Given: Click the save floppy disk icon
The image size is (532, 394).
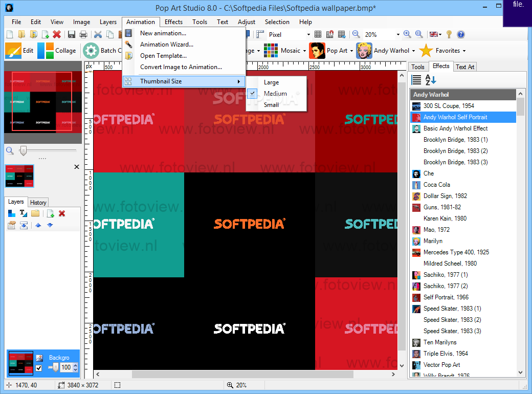Looking at the screenshot, I should click(x=71, y=34).
